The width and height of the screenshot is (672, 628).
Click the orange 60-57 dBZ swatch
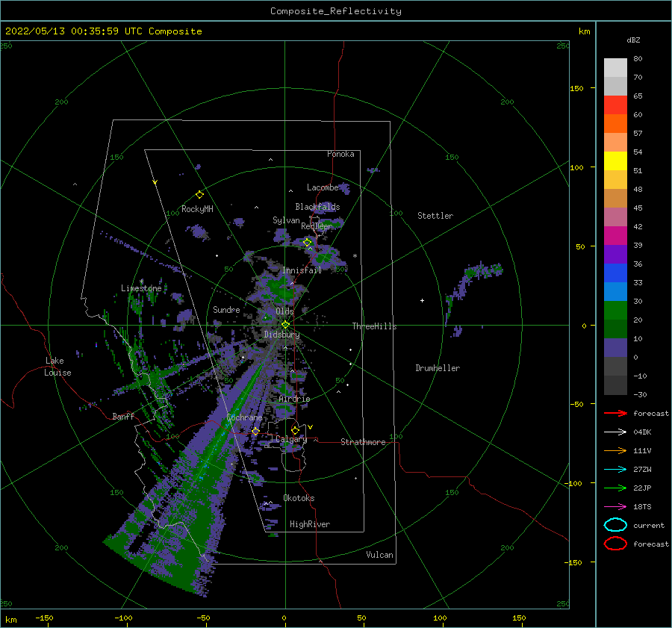tap(615, 123)
